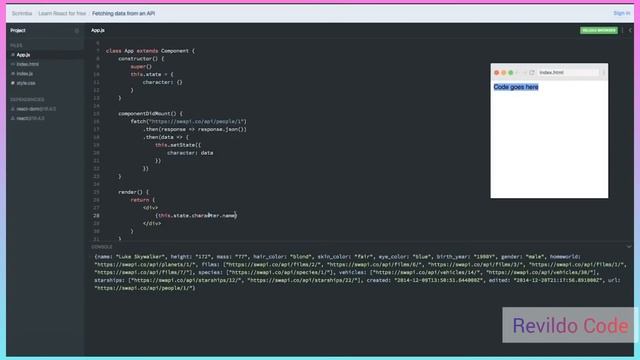Click the this.setState({ line

[x=178, y=145]
